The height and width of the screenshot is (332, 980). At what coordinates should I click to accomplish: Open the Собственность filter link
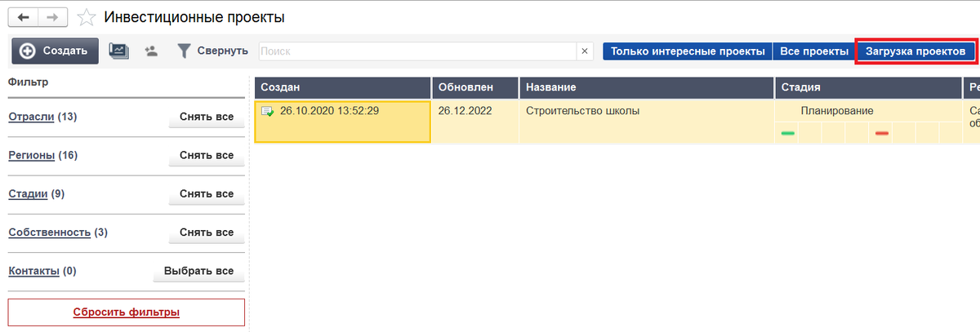pyautogui.click(x=49, y=232)
